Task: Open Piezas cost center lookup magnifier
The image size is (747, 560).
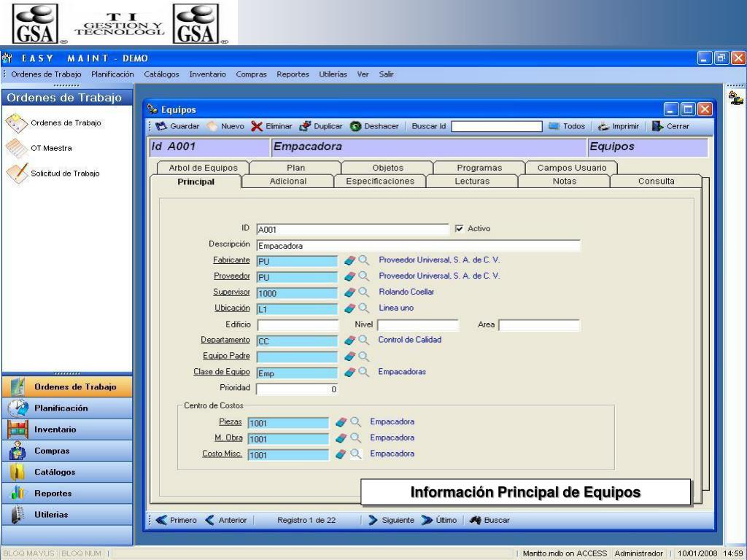Action: click(355, 422)
